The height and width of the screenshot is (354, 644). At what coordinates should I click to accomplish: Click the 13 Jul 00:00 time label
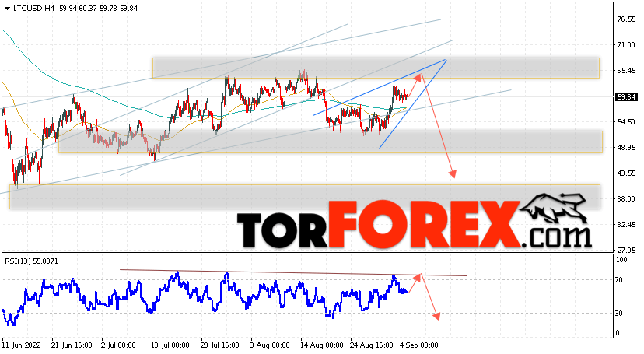point(170,345)
